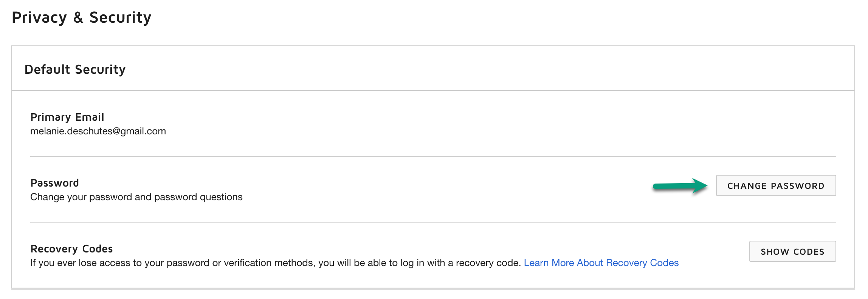Click the ampersand in the page title
Image resolution: width=868 pixels, height=299 pixels.
coord(78,17)
